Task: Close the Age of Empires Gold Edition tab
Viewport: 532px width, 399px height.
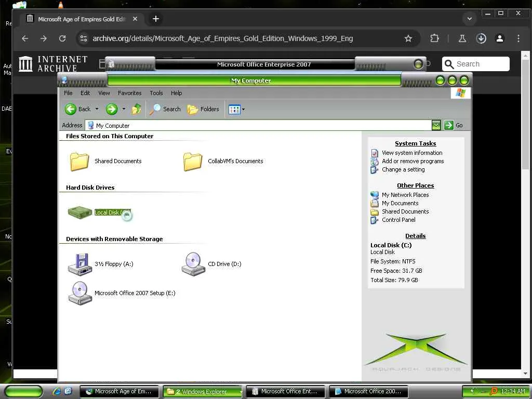Action: pyautogui.click(x=135, y=19)
